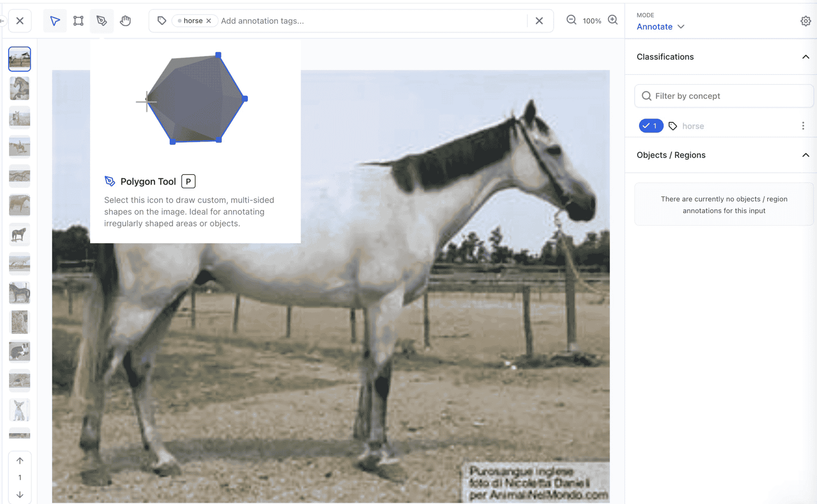Open the Annotate mode dropdown
Viewport: 817px width, 504px height.
(x=660, y=27)
